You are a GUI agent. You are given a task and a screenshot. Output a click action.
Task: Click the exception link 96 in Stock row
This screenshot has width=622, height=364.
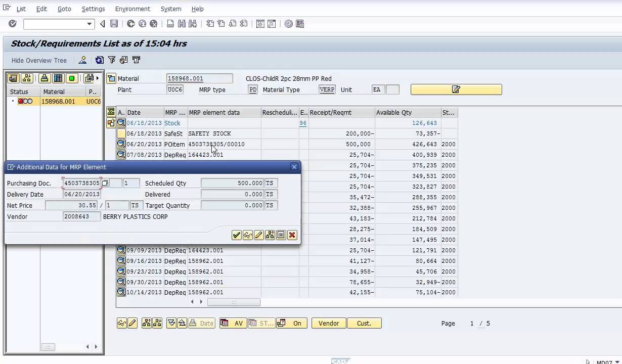[x=303, y=123]
